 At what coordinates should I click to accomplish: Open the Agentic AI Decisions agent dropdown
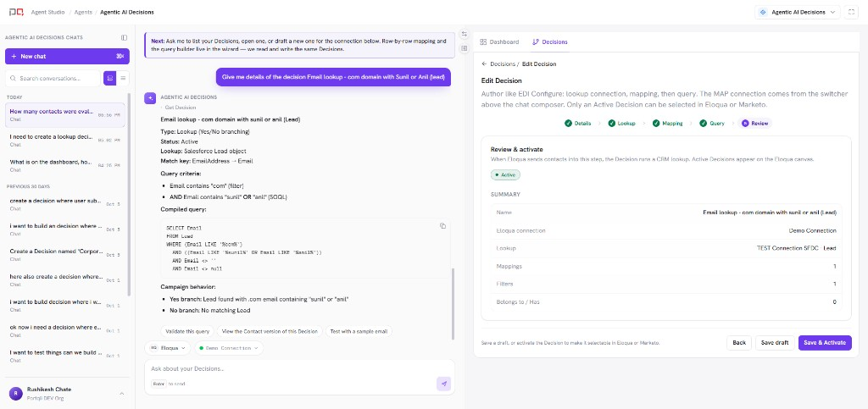pos(797,12)
